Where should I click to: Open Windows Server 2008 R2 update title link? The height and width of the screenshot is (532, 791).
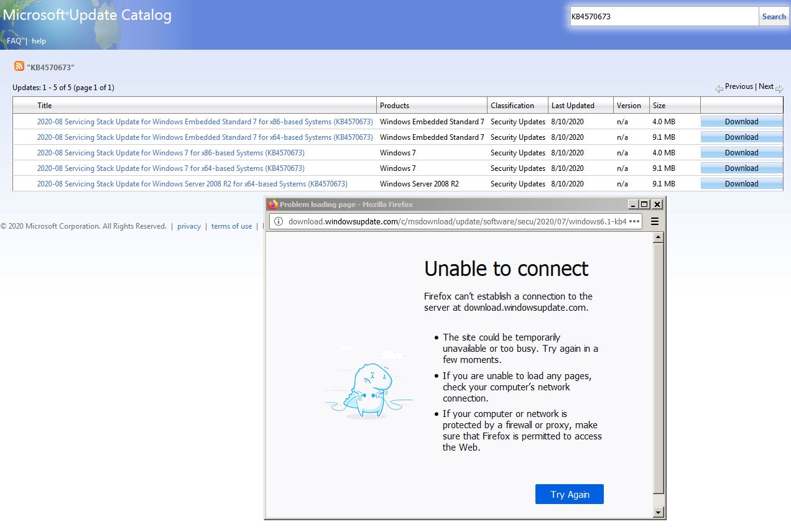(x=192, y=184)
